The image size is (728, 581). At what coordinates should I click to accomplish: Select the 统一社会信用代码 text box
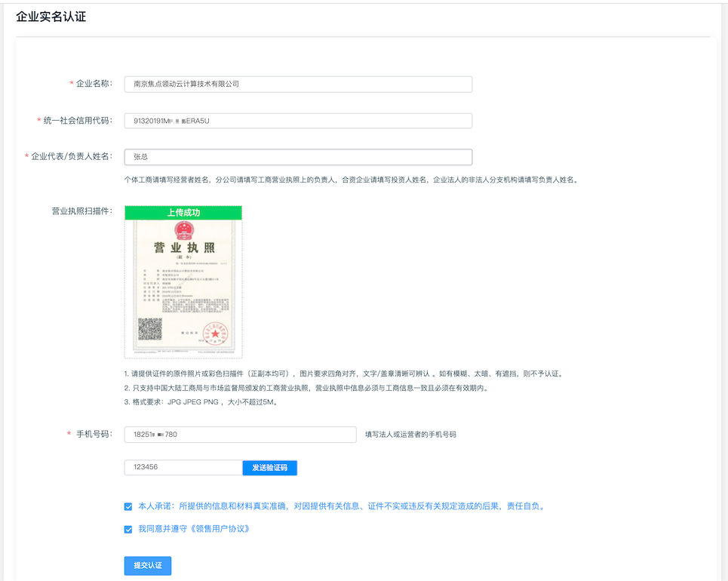(297, 120)
